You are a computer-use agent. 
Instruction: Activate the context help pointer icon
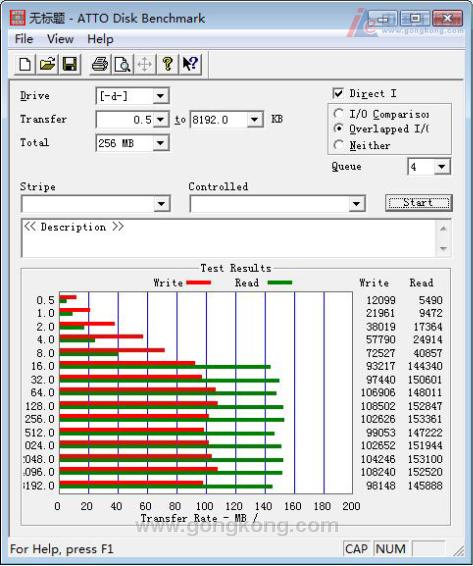coord(190,64)
